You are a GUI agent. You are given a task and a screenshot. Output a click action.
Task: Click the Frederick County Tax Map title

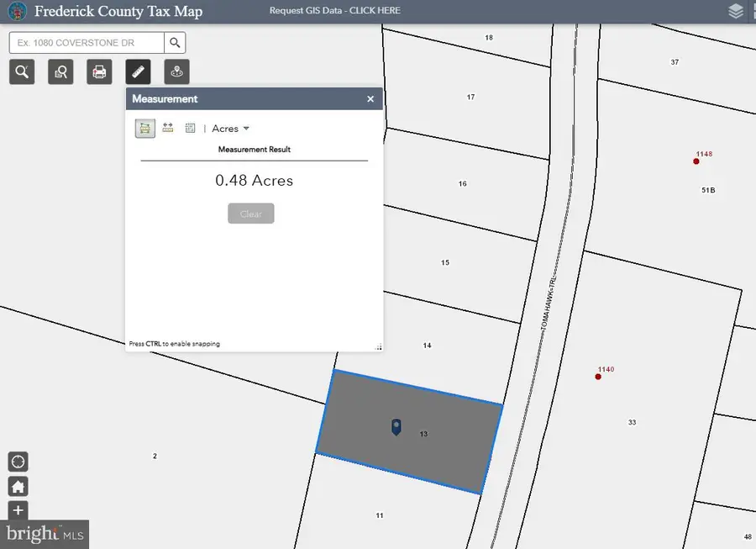point(118,11)
